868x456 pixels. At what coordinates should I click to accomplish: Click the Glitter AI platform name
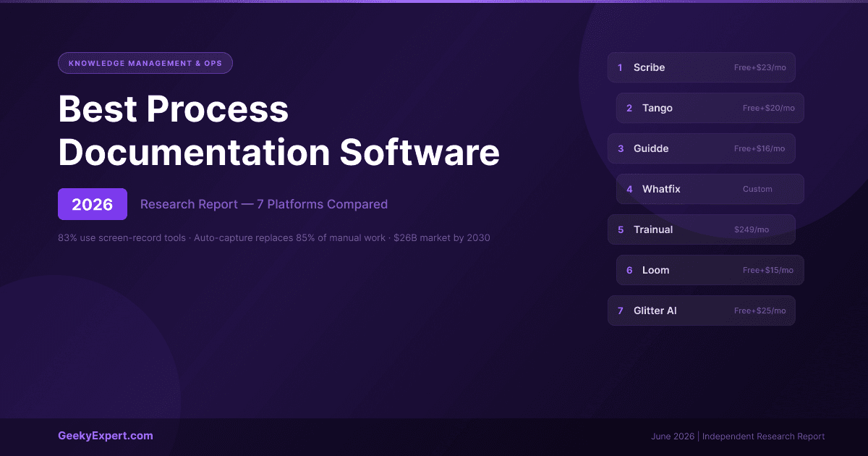click(655, 311)
